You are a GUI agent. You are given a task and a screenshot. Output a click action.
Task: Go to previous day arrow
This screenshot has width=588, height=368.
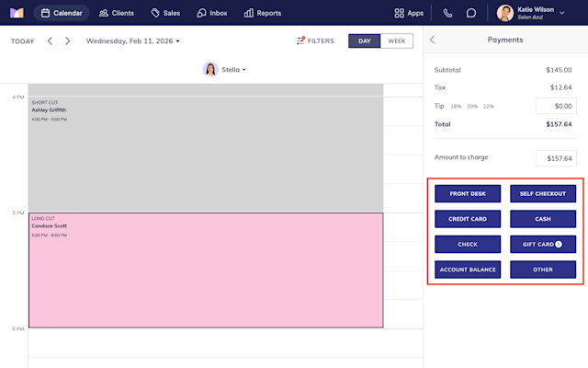(50, 40)
